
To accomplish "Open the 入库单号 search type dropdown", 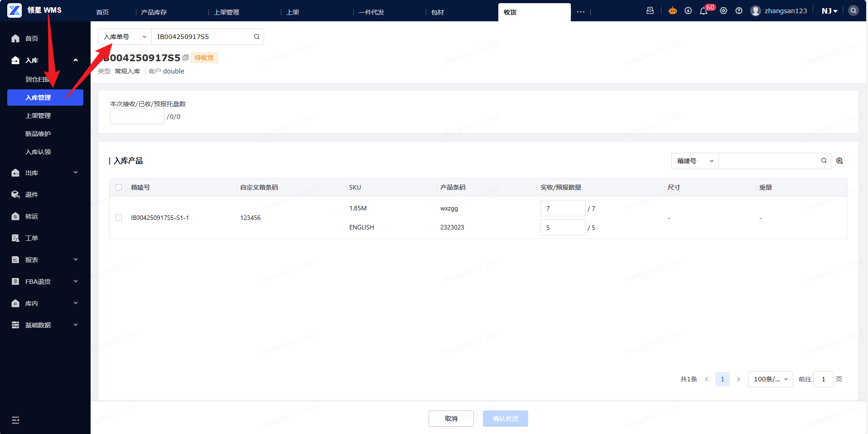I will click(125, 37).
